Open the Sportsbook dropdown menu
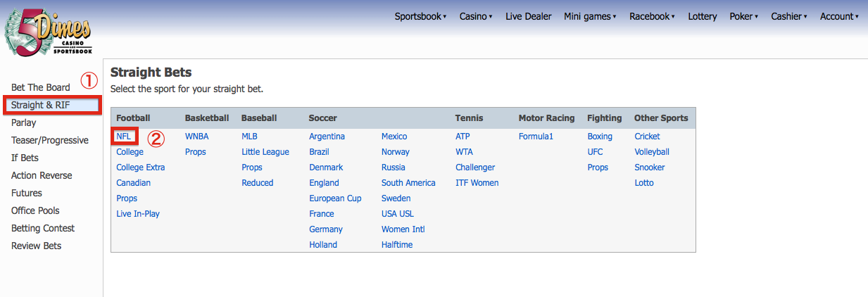Viewport: 868px width, 297px height. tap(420, 16)
